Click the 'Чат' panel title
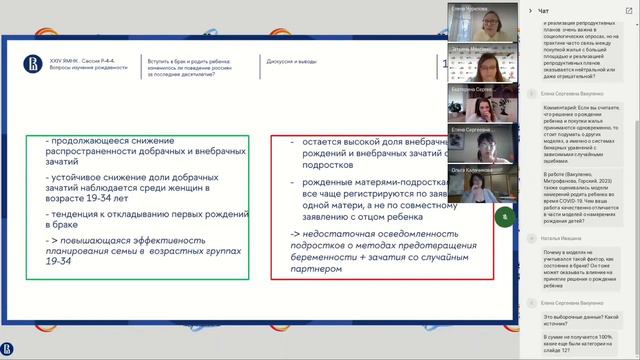 click(x=543, y=11)
